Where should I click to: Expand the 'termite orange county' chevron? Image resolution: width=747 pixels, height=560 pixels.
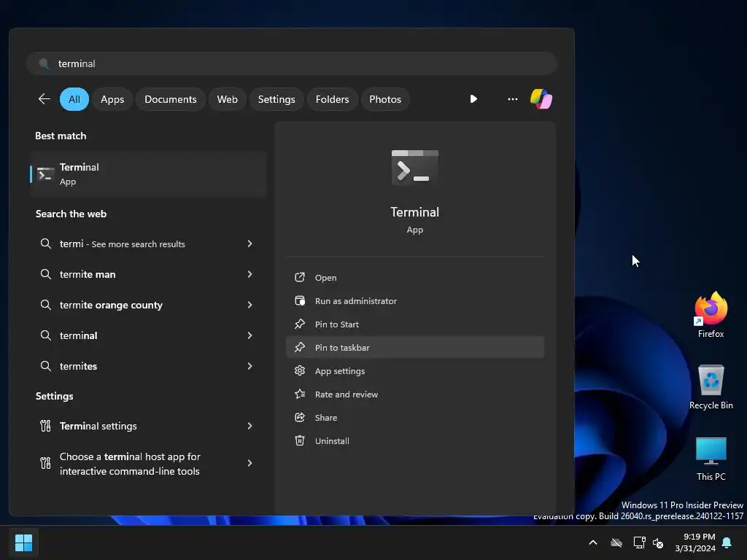pyautogui.click(x=249, y=305)
